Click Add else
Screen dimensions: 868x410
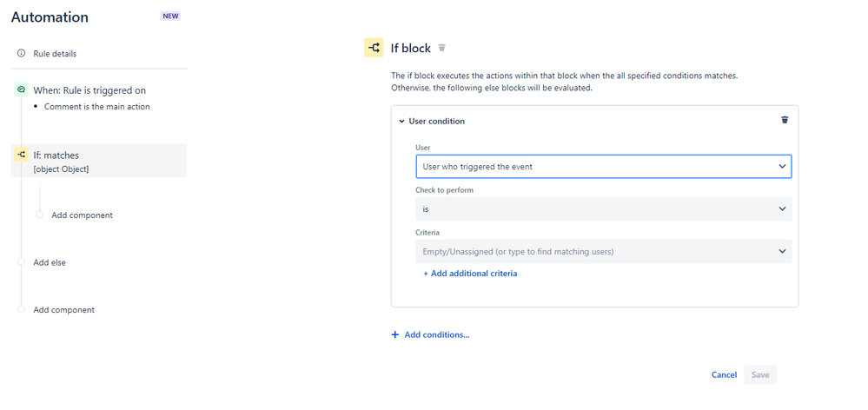tap(50, 263)
